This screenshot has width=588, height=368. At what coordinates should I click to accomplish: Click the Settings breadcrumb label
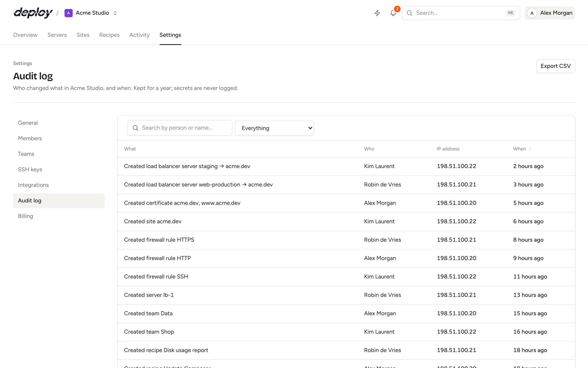[x=23, y=63]
